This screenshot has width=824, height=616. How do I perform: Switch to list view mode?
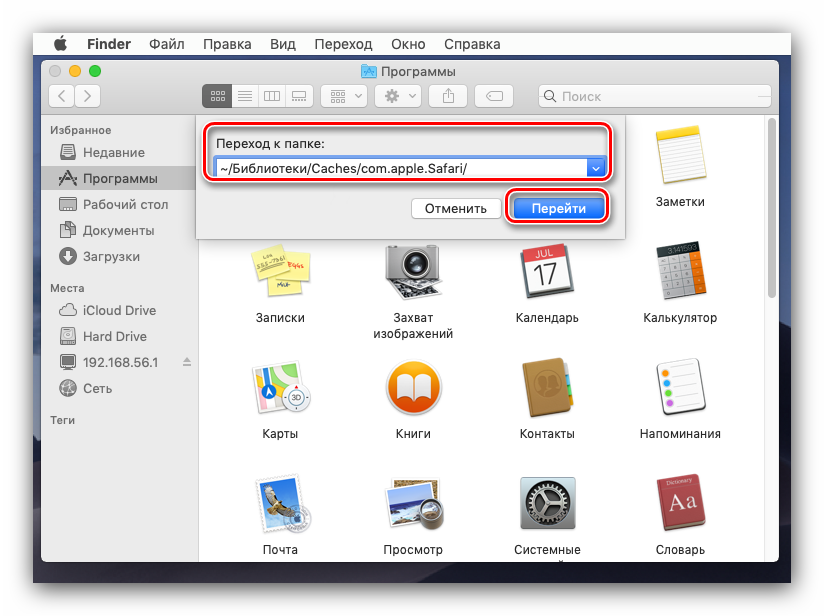coord(244,96)
